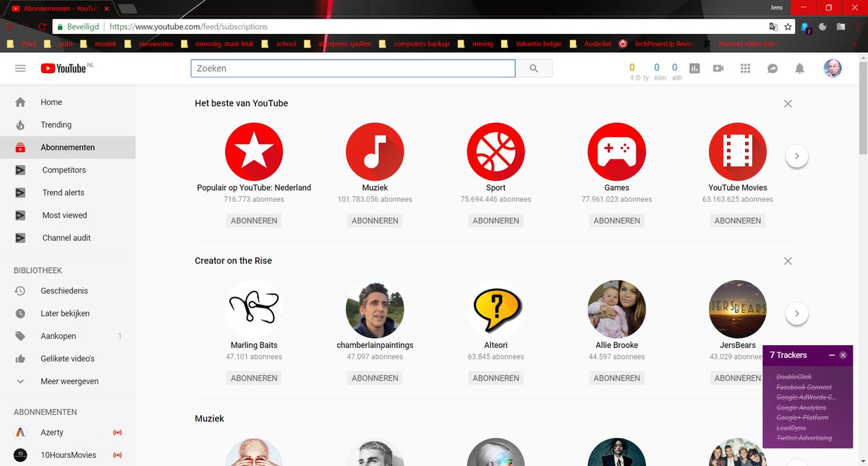Subscribe to Alteori

click(x=495, y=378)
